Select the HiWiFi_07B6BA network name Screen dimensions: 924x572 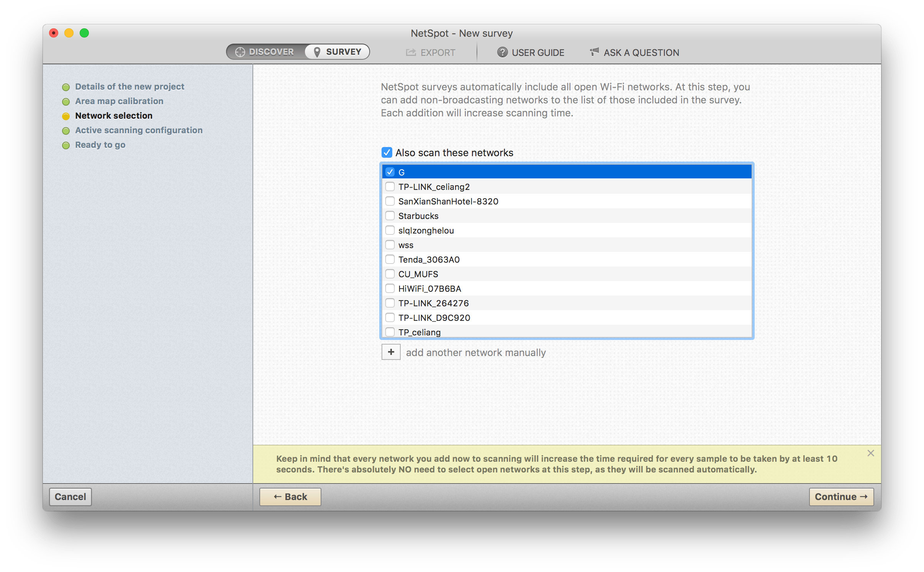point(429,289)
